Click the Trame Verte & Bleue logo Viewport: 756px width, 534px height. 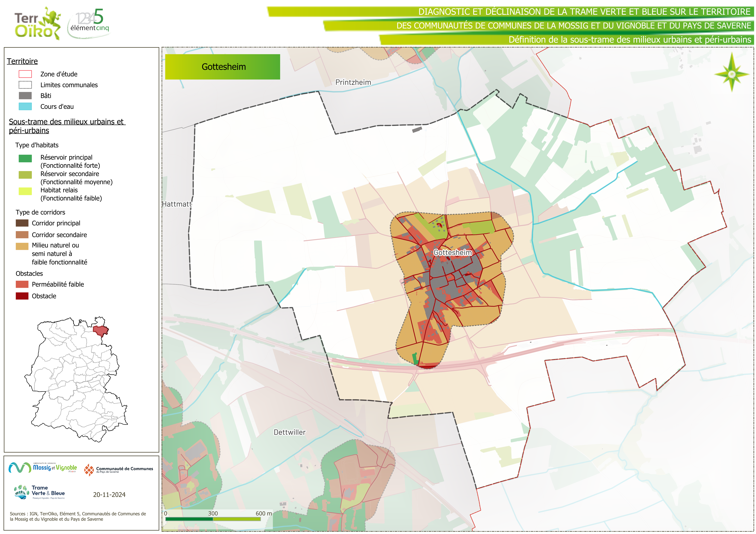[40, 492]
